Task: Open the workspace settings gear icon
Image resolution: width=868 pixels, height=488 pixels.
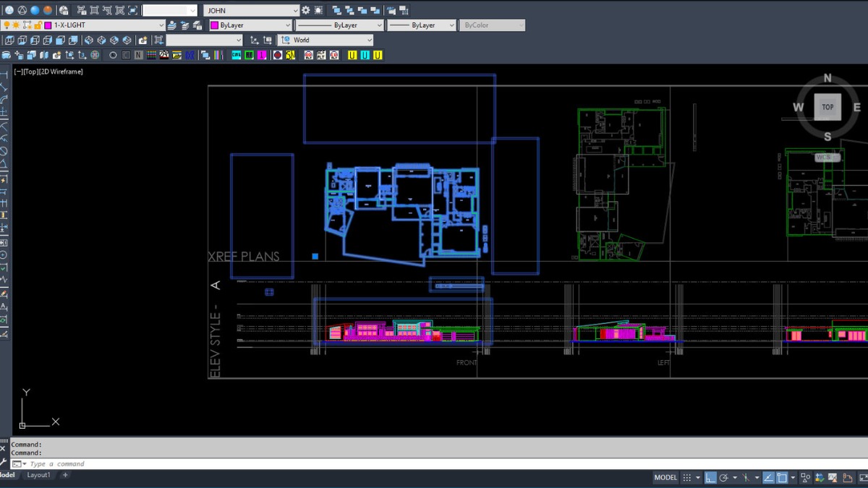Action: (x=305, y=10)
